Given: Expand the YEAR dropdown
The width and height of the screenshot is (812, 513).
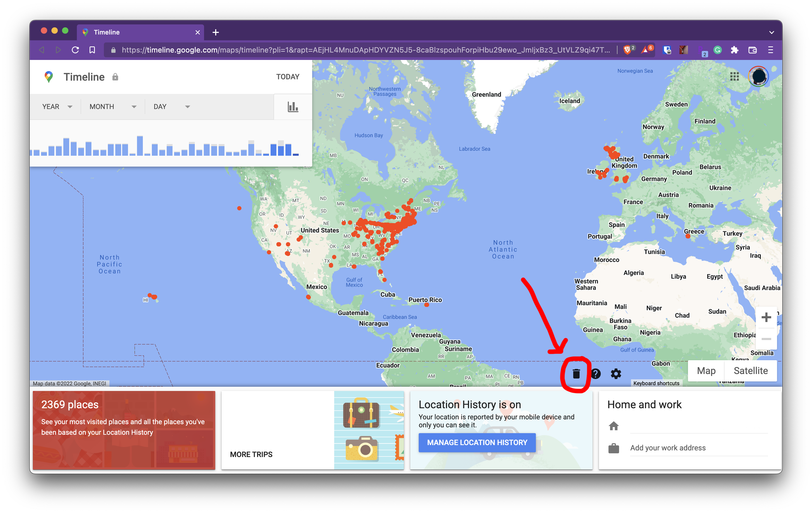Looking at the screenshot, I should click(57, 107).
